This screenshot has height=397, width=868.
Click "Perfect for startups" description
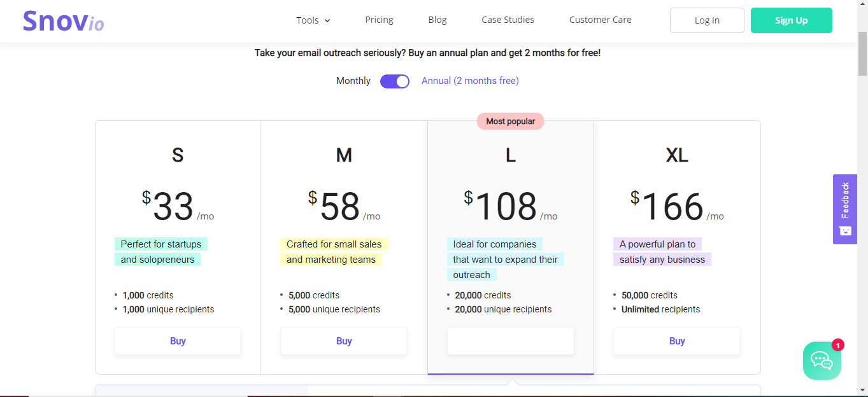point(161,244)
